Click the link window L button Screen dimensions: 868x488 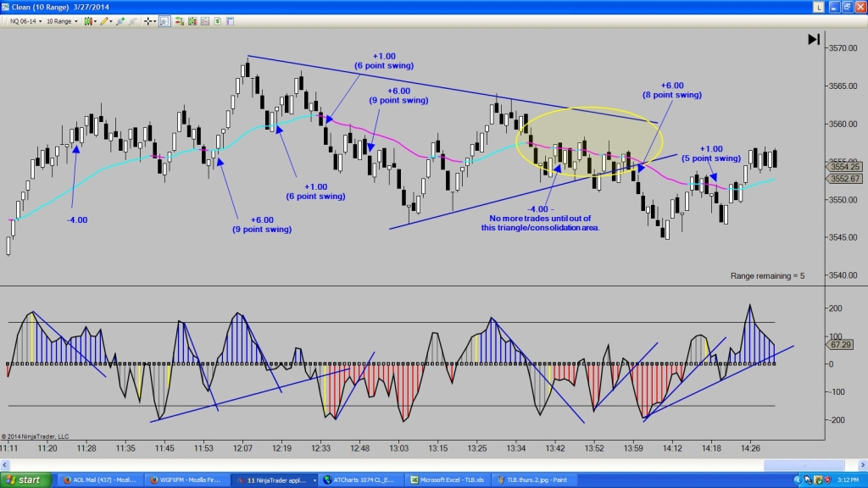[x=818, y=7]
